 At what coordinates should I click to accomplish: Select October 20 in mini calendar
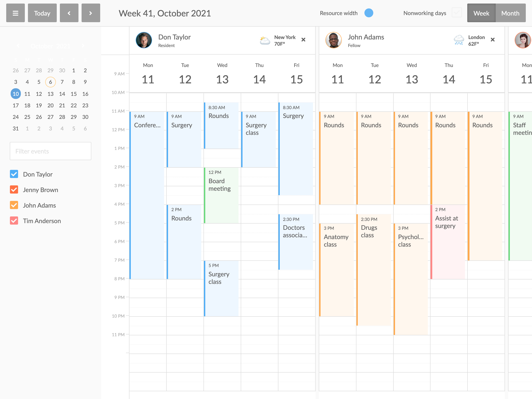click(x=50, y=105)
